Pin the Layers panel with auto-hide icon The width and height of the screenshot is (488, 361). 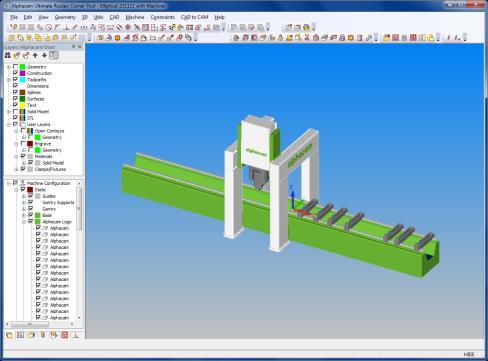pyautogui.click(x=73, y=47)
